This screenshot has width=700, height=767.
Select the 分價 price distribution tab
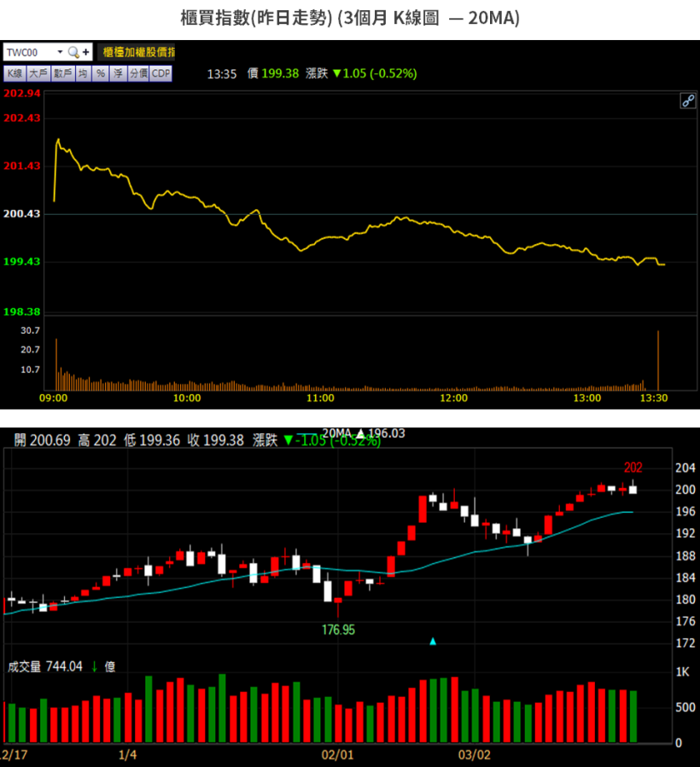coord(138,74)
